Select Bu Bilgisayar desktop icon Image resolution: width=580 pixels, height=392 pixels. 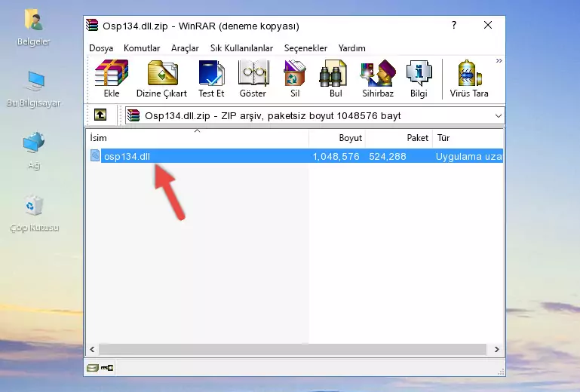(34, 89)
